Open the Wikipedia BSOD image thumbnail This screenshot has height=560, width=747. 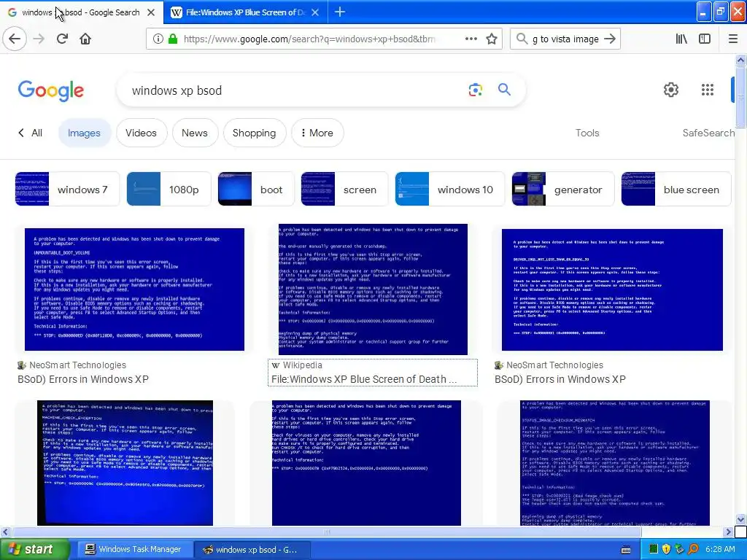pos(373,289)
